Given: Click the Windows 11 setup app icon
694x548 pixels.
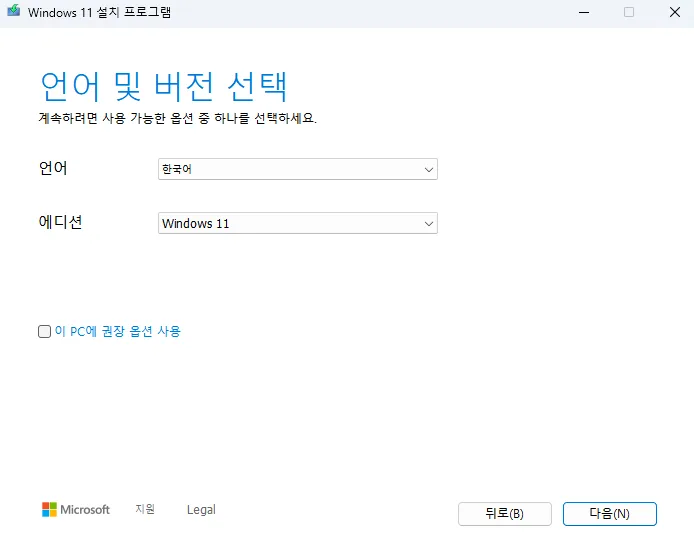Looking at the screenshot, I should (x=14, y=11).
